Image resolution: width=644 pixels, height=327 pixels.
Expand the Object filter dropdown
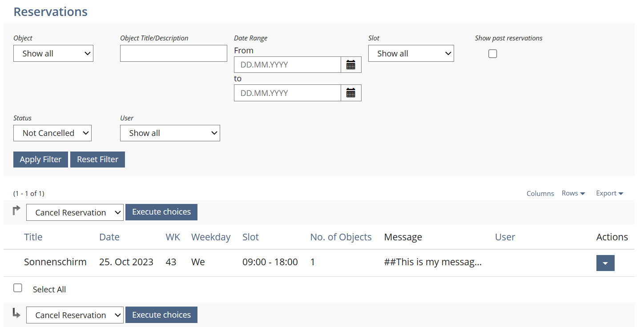click(53, 53)
